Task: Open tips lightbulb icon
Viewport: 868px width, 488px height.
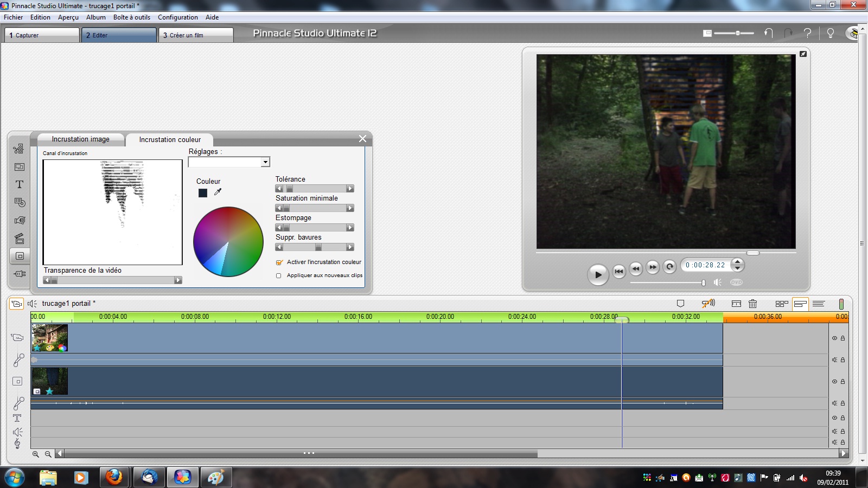Action: tap(830, 33)
